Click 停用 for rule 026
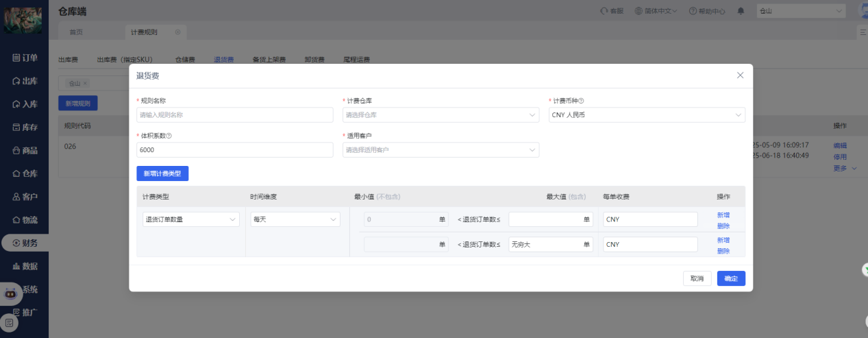Image resolution: width=868 pixels, height=338 pixels. click(x=840, y=157)
